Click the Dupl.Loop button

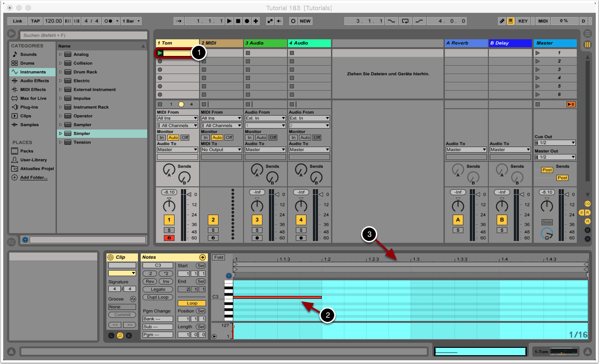(158, 297)
